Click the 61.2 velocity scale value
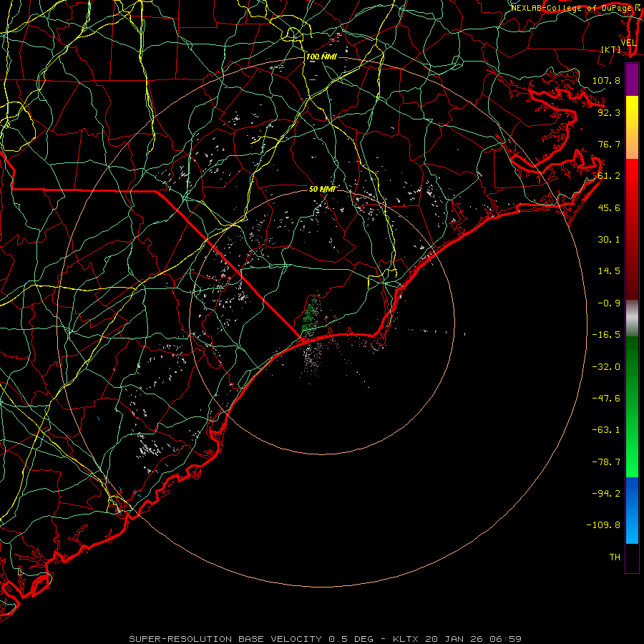 [x=609, y=176]
